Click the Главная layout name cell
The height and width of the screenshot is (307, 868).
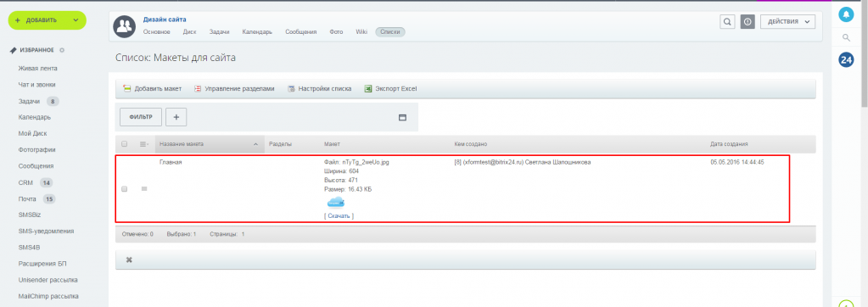pos(171,162)
